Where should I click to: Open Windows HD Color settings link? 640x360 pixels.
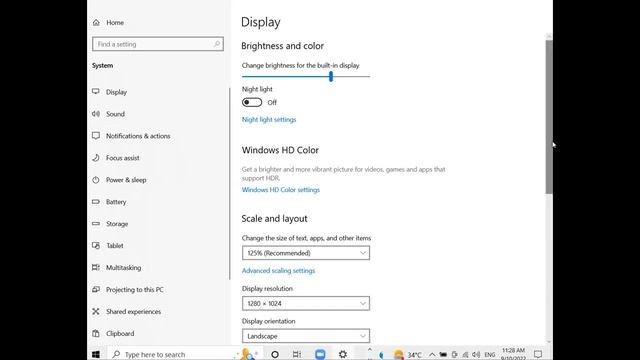click(281, 190)
